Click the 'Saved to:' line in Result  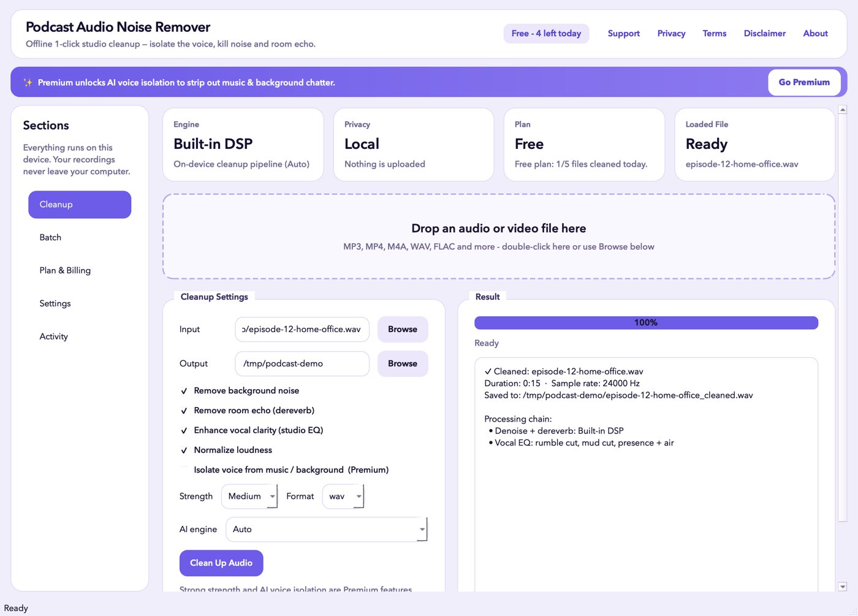[x=618, y=395]
